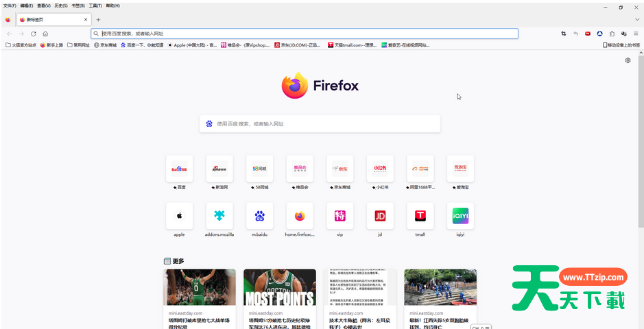Open the 爱淘宝 top site tile
This screenshot has height=329, width=644.
tap(460, 169)
